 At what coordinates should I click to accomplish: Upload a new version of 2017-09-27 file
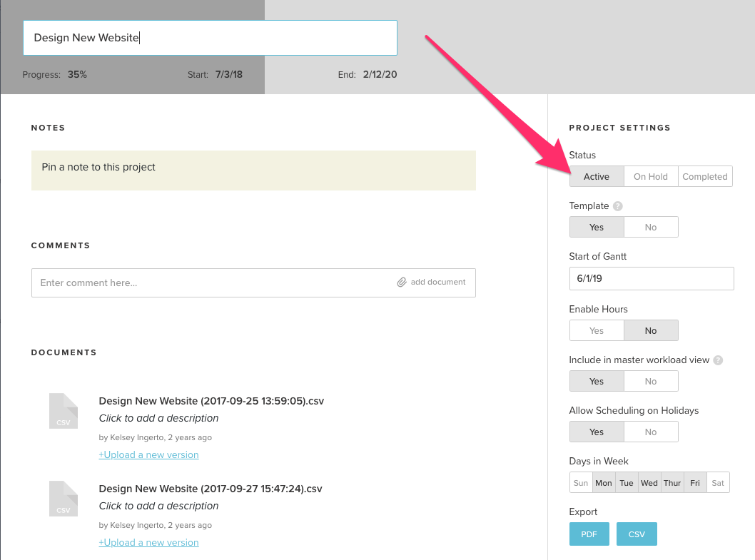(x=148, y=542)
